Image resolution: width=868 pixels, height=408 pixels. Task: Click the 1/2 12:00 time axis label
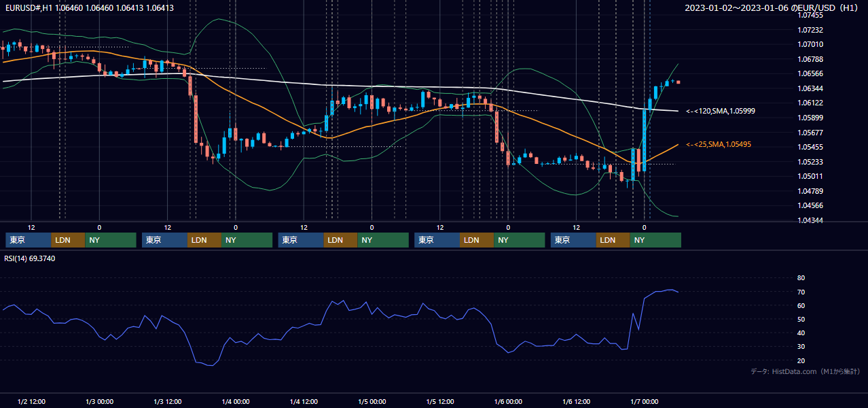(x=31, y=401)
